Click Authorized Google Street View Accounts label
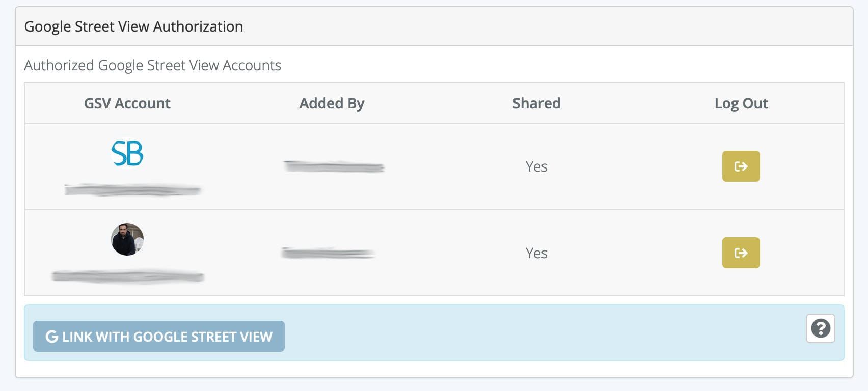This screenshot has height=391, width=868. pos(152,65)
